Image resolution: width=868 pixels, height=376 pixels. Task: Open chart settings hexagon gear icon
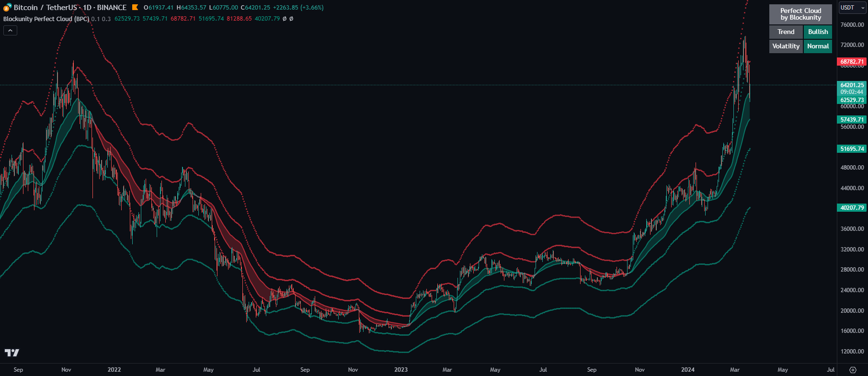(x=853, y=370)
